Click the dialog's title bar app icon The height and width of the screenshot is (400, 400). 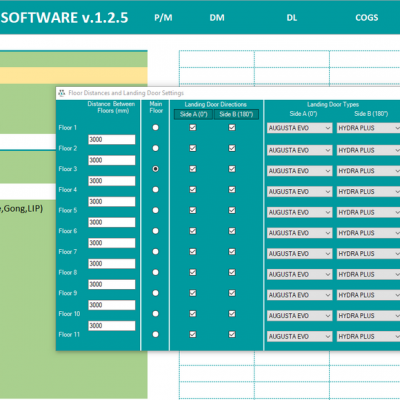(61, 93)
